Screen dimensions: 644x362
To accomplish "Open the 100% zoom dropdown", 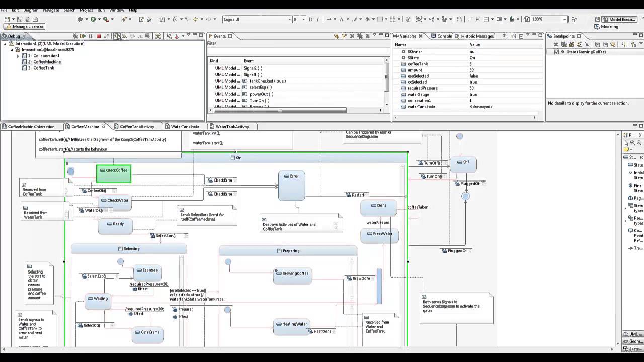I will click(x=565, y=19).
